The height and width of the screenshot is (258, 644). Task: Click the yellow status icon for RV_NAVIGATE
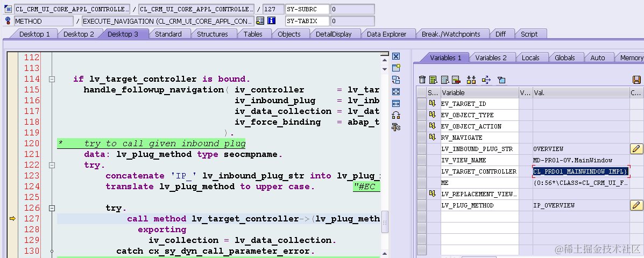click(431, 137)
